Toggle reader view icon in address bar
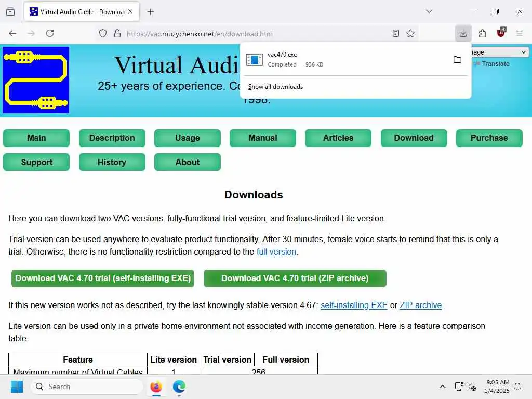The height and width of the screenshot is (399, 532). click(395, 33)
